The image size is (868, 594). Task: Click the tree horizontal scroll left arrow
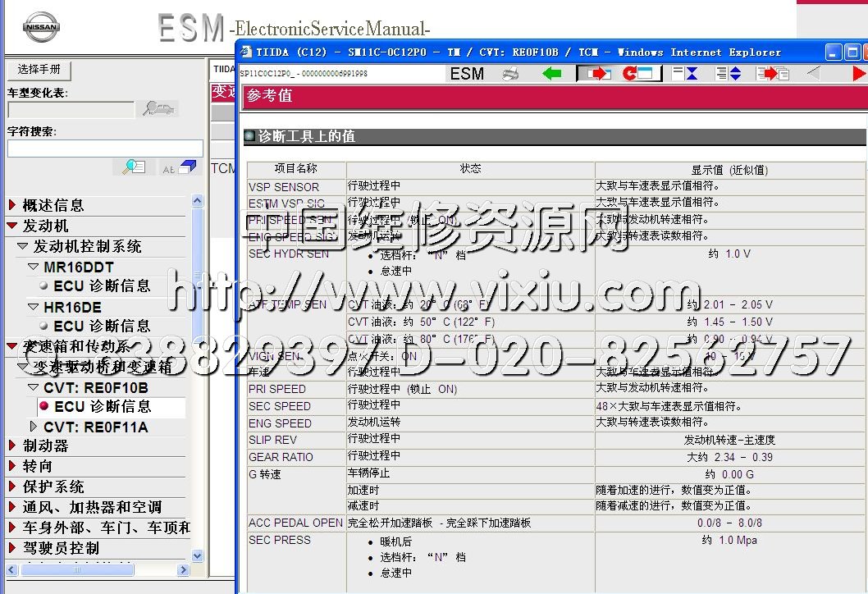click(x=12, y=569)
